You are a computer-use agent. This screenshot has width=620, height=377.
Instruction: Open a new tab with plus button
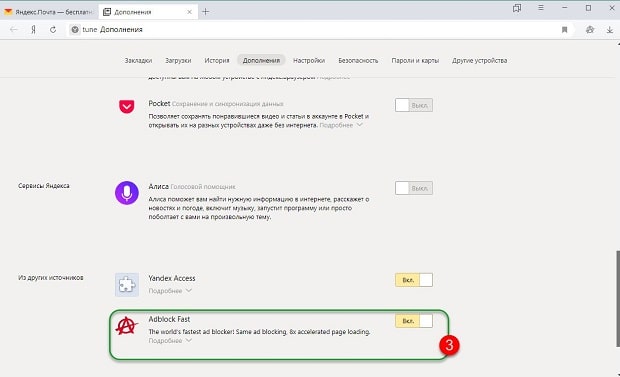(205, 12)
